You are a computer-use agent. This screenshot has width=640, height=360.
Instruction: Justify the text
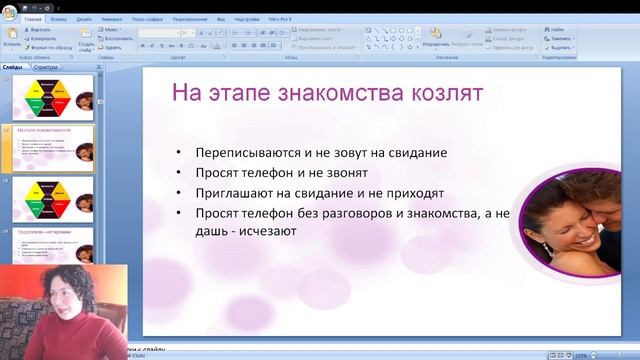pos(263,45)
